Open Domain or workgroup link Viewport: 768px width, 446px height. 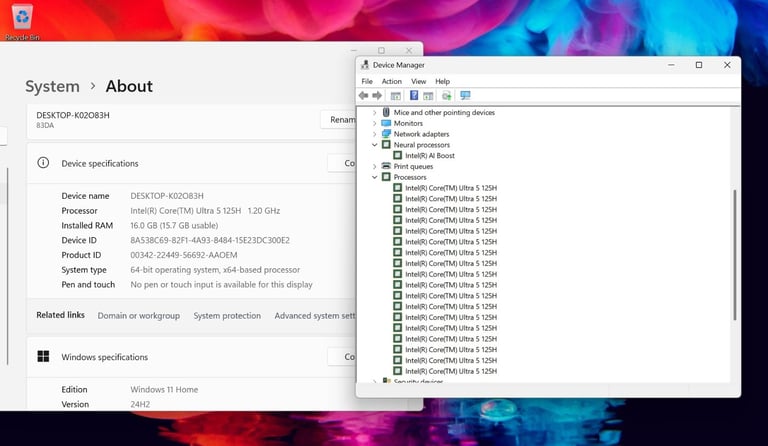(139, 316)
